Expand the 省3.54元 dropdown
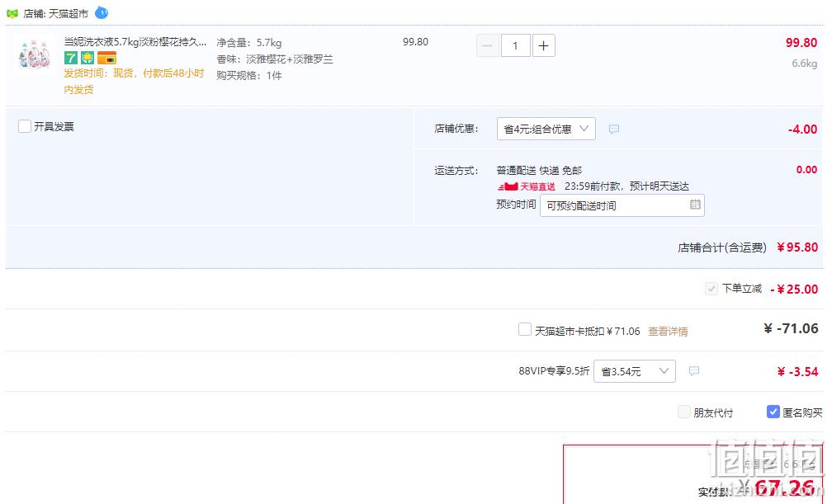832x504 pixels. point(635,371)
